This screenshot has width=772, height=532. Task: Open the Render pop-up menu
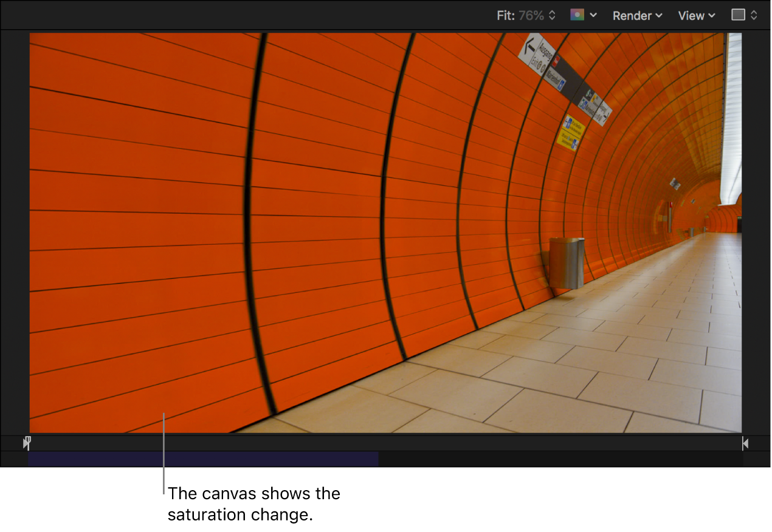point(632,15)
